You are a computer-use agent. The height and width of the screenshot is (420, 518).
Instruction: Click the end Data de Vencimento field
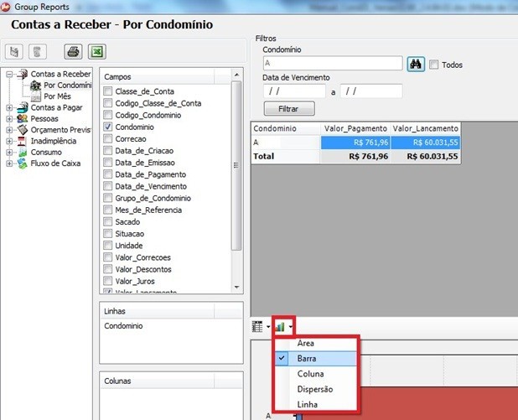point(371,91)
